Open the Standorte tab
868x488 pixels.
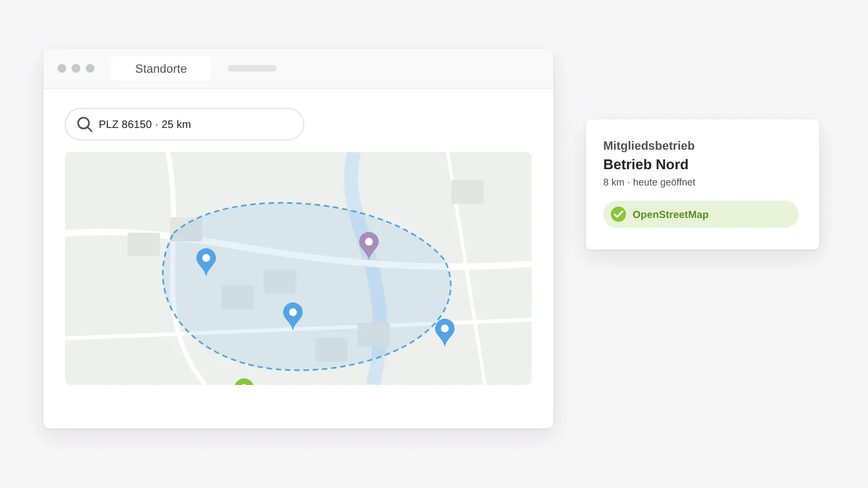161,68
